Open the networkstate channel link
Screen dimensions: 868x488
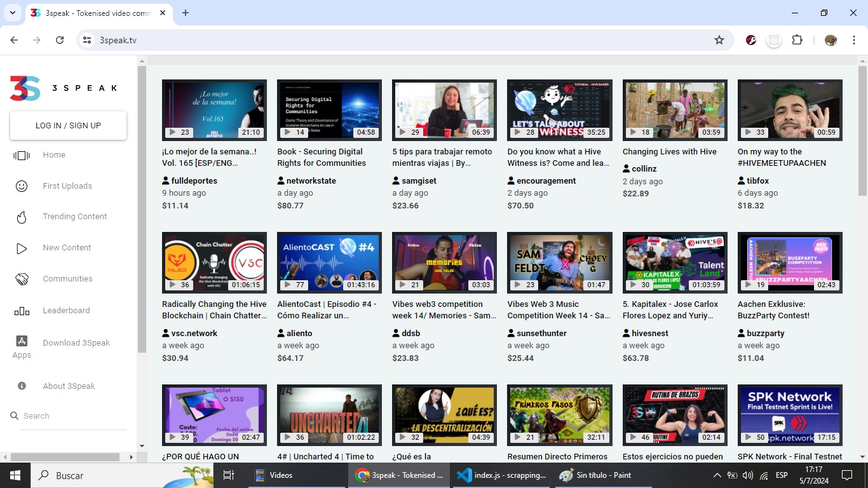point(311,181)
